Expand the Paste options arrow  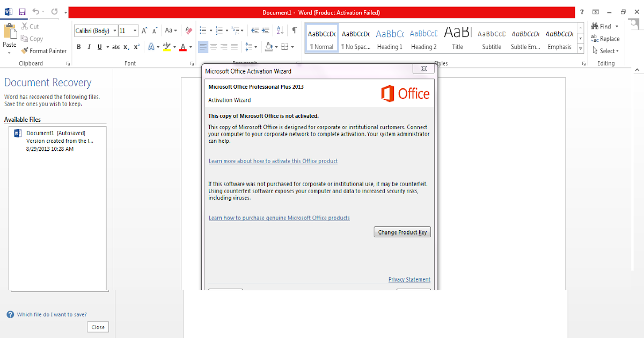tap(9, 52)
